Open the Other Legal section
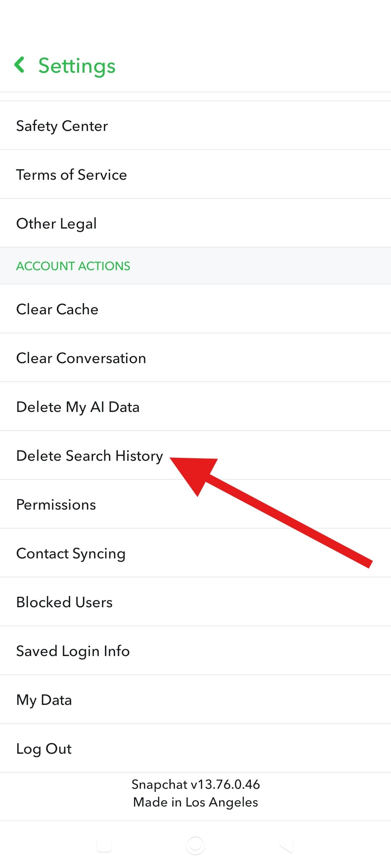Image resolution: width=391 pixels, height=868 pixels. tap(56, 224)
